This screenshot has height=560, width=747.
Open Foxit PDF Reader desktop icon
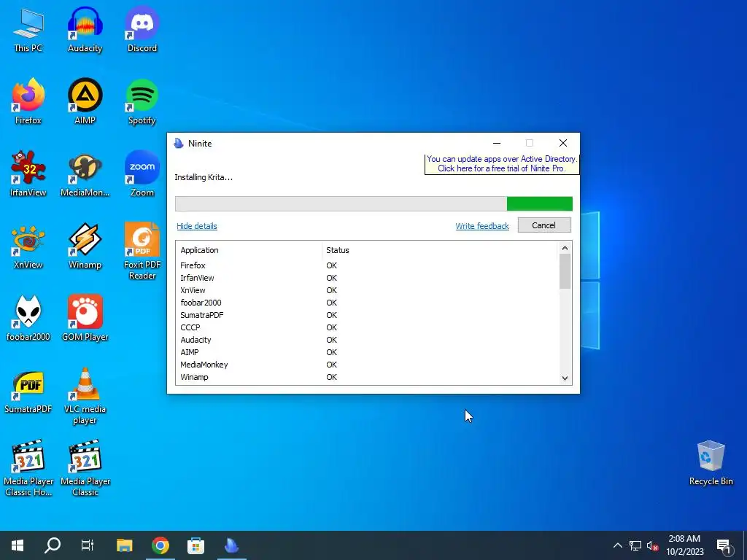(142, 252)
